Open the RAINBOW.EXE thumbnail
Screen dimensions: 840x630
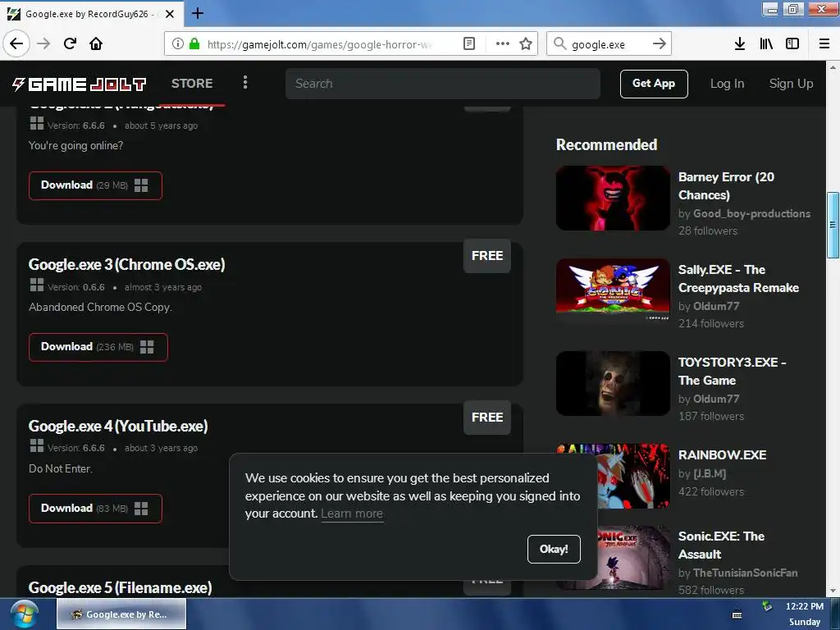tap(634, 477)
